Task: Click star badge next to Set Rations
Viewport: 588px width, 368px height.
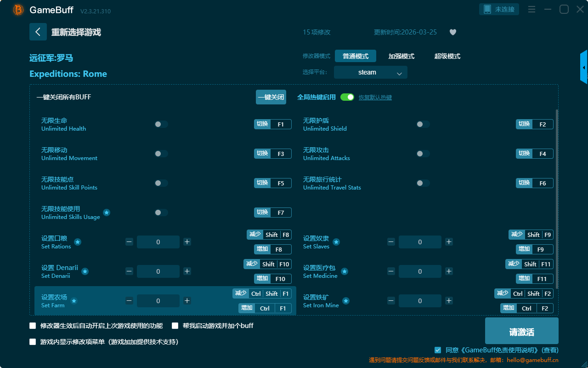Action: pos(78,242)
